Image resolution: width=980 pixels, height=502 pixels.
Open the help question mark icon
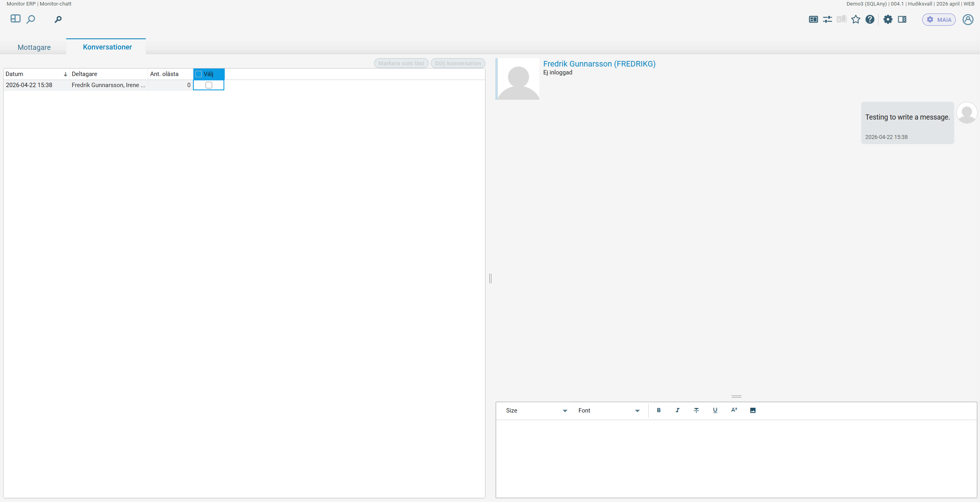click(870, 19)
